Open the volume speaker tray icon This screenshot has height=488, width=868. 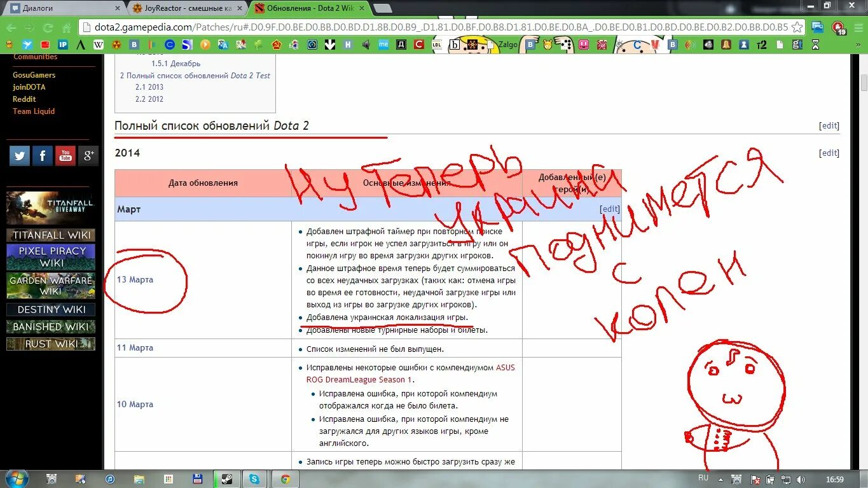(x=801, y=479)
